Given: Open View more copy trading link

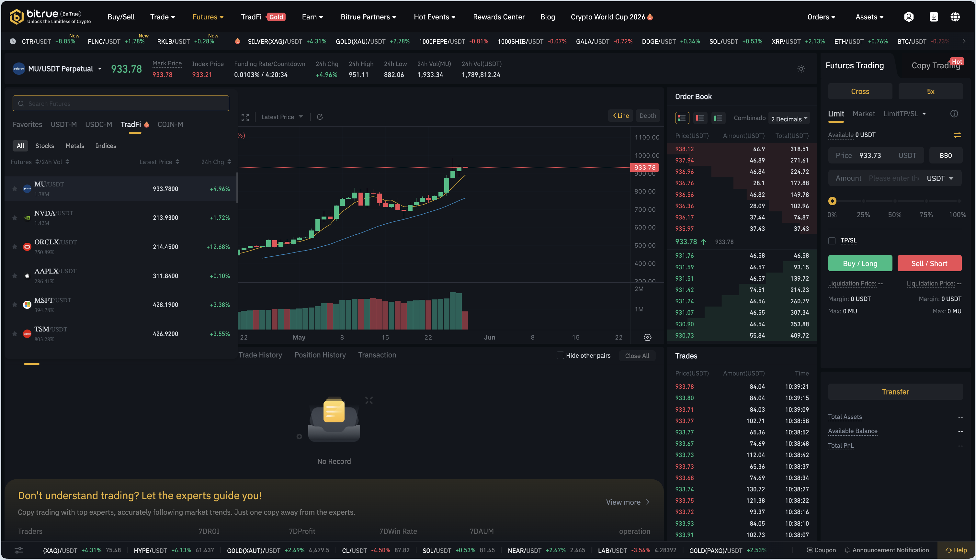Looking at the screenshot, I should tap(628, 502).
